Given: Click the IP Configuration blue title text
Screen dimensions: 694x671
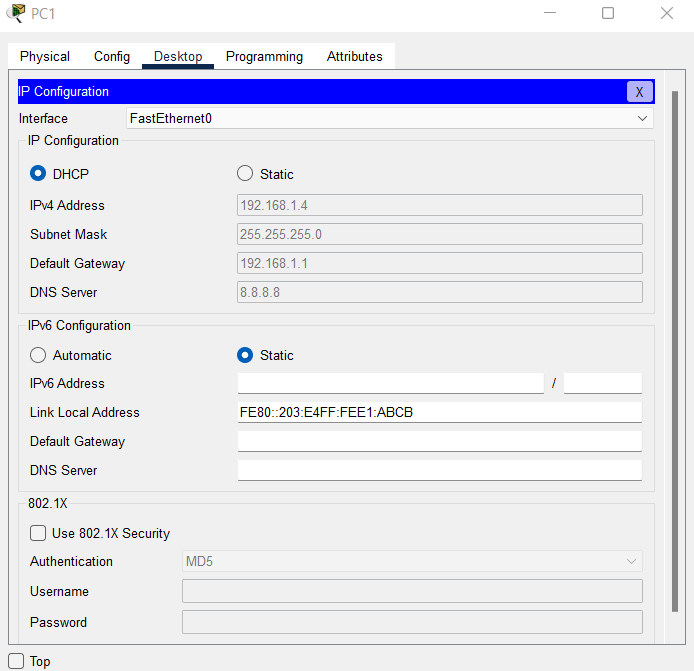Looking at the screenshot, I should (x=63, y=92).
